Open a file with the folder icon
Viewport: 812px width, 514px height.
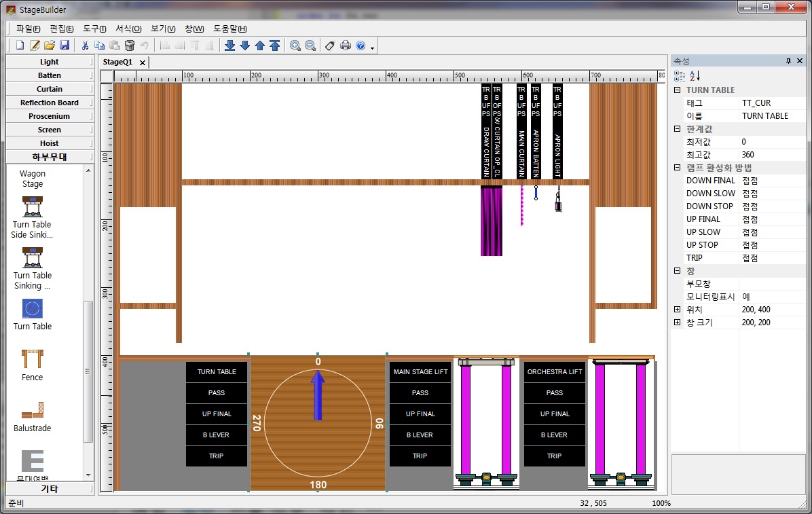click(50, 45)
